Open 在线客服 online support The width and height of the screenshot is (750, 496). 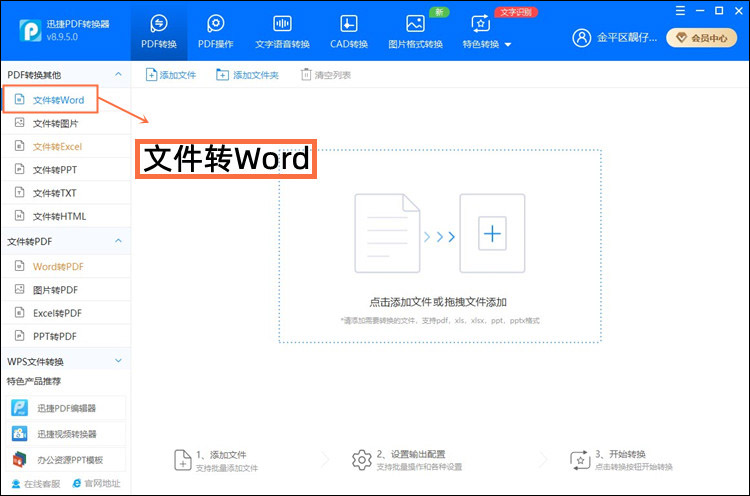[x=36, y=484]
